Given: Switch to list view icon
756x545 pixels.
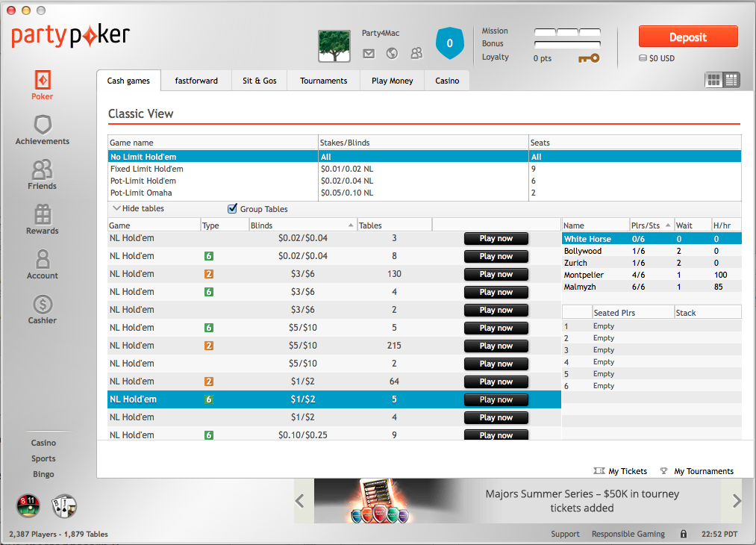Looking at the screenshot, I should pos(731,80).
